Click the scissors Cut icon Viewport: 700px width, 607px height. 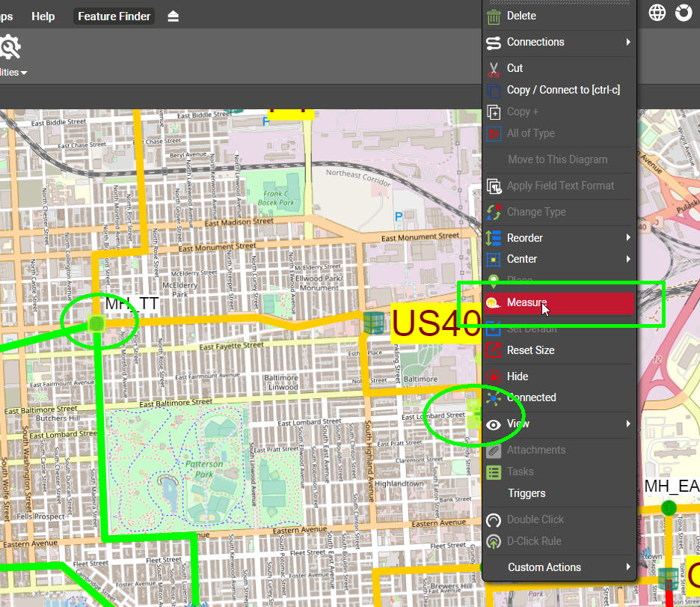(x=494, y=69)
